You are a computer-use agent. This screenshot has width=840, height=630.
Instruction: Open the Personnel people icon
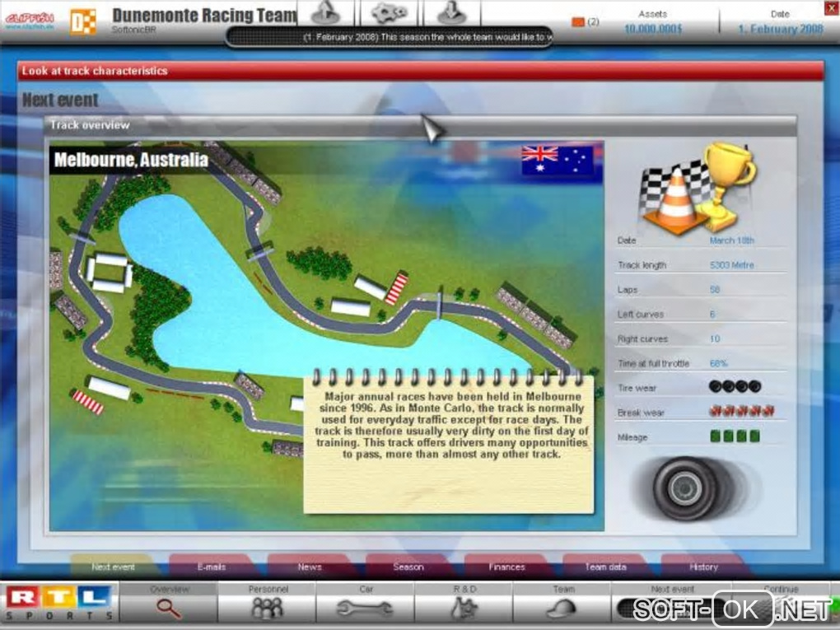click(x=268, y=608)
